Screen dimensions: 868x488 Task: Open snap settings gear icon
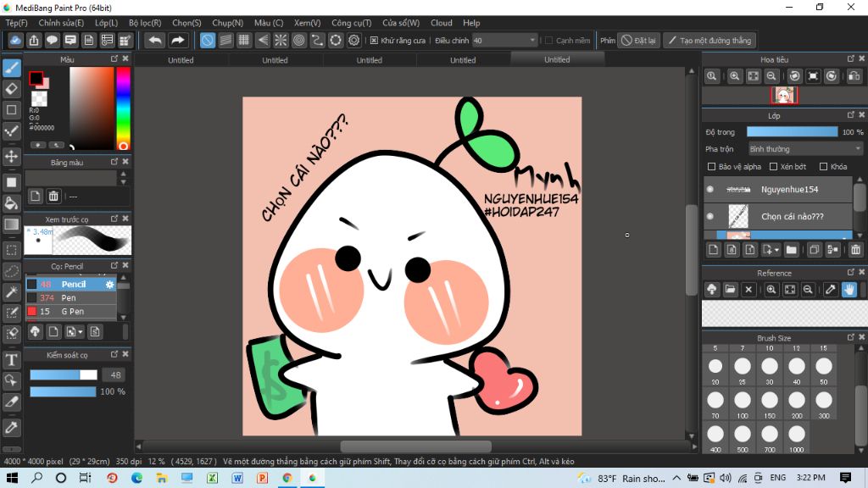[x=353, y=41]
